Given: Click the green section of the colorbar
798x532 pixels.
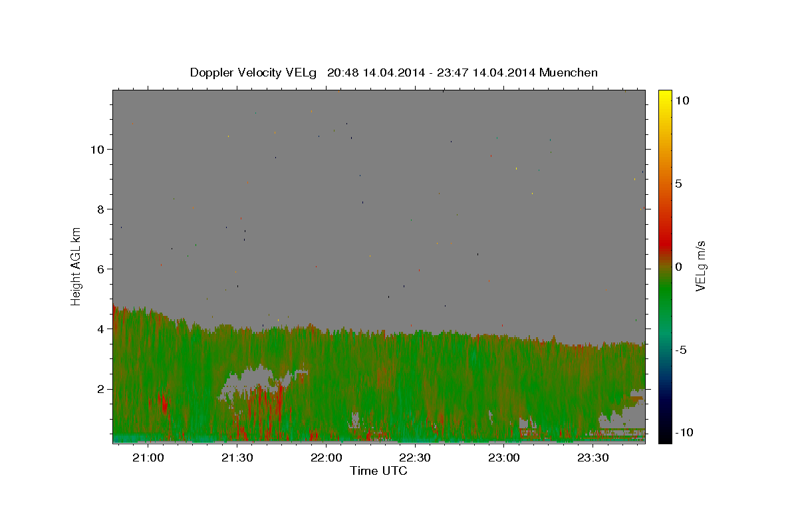Looking at the screenshot, I should tap(664, 293).
